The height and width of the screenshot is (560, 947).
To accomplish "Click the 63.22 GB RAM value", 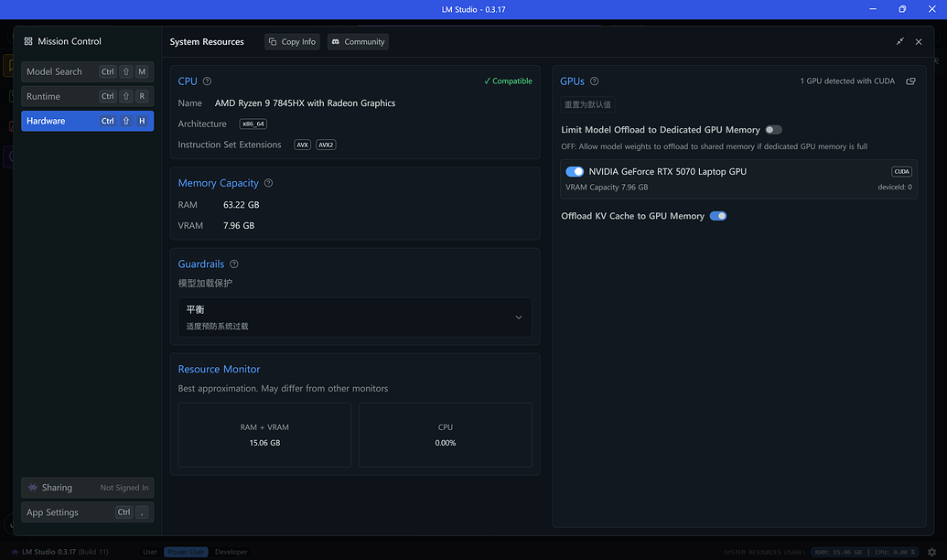I will tap(242, 205).
